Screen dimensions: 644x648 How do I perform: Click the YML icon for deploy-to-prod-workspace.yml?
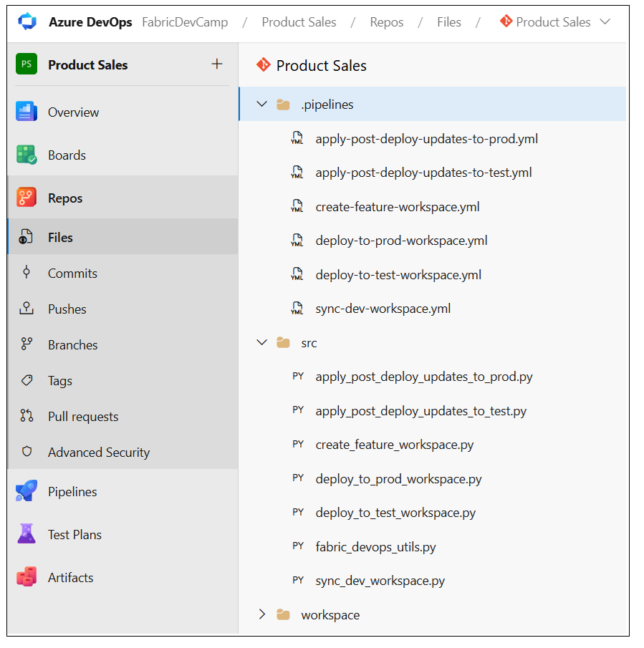297,240
